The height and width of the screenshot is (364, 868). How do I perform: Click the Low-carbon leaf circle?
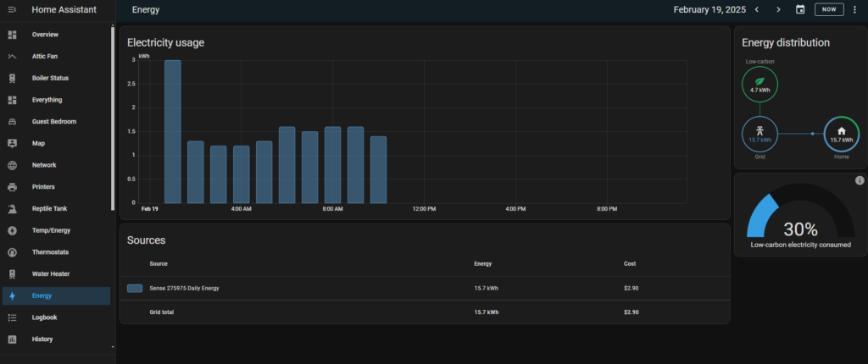pos(759,85)
